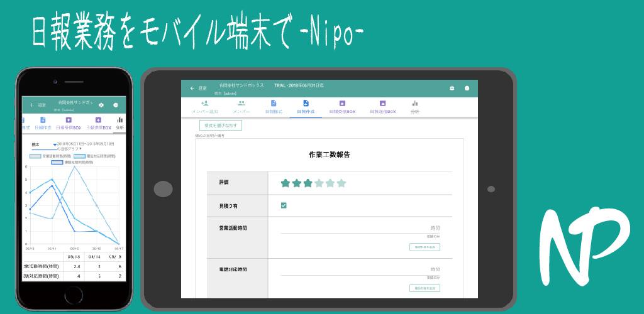Click the 様式を選びなおす button

click(x=221, y=126)
